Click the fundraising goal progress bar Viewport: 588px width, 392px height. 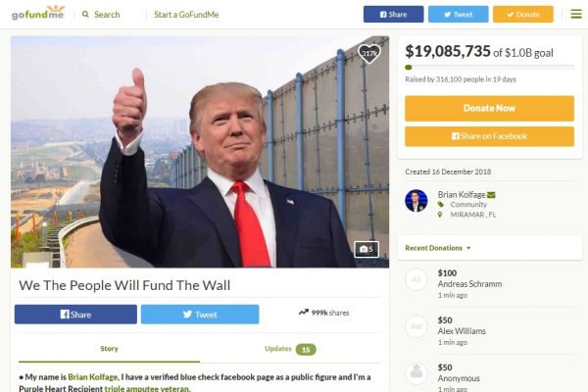489,68
